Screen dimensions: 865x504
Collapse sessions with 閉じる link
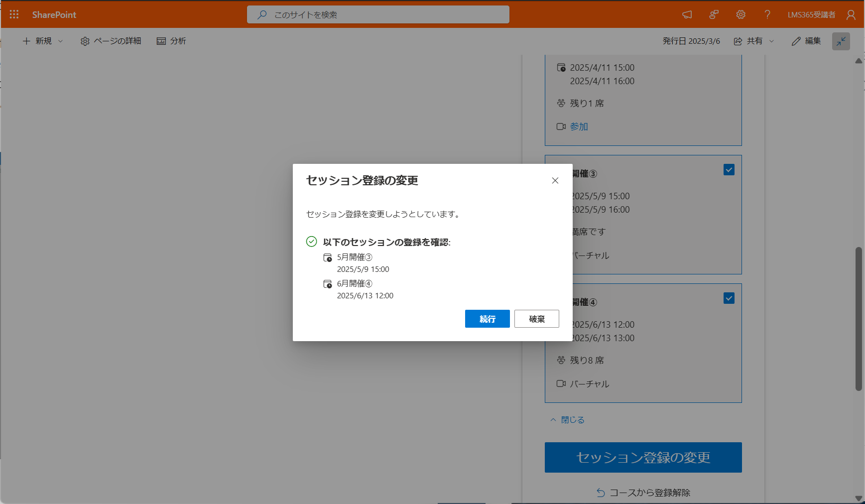click(x=568, y=420)
